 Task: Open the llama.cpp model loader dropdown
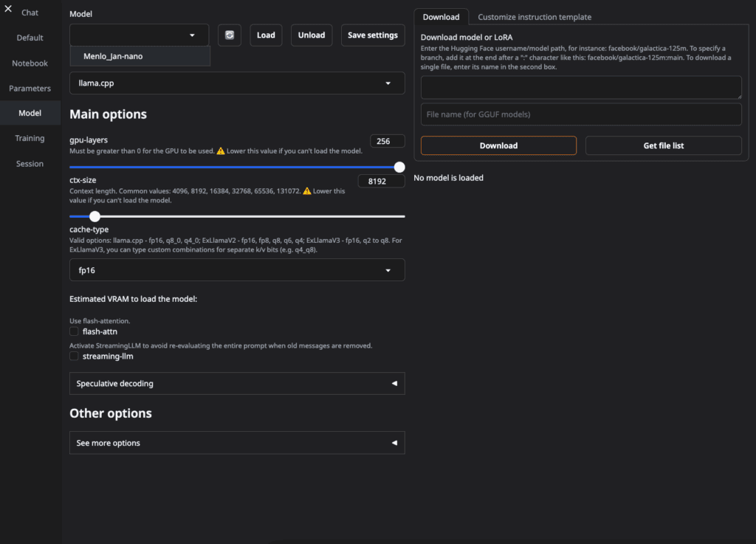tap(237, 83)
